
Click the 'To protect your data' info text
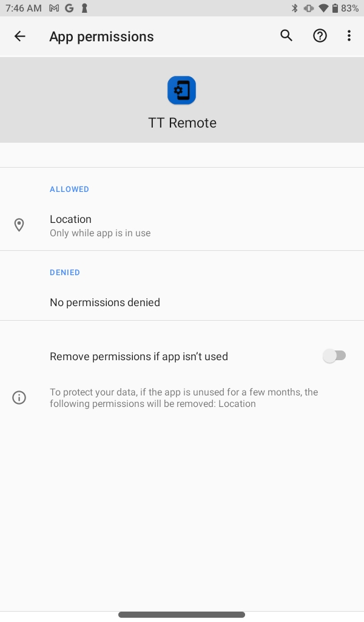coord(184,398)
